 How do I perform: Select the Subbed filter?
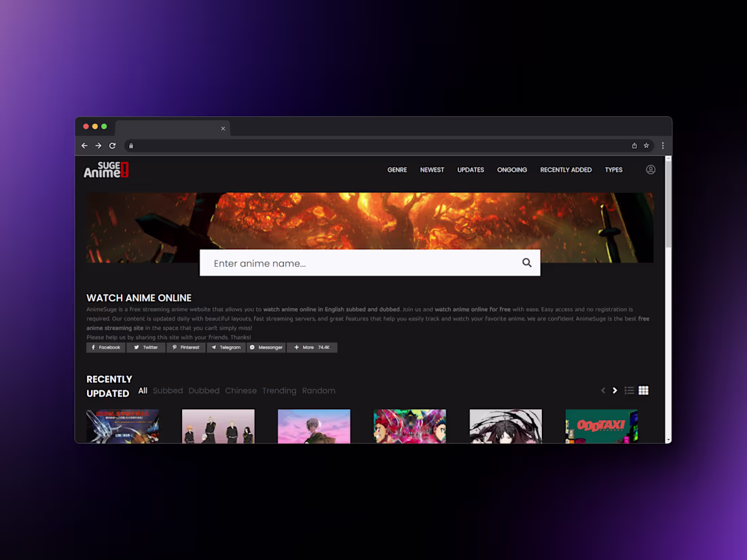click(x=168, y=390)
